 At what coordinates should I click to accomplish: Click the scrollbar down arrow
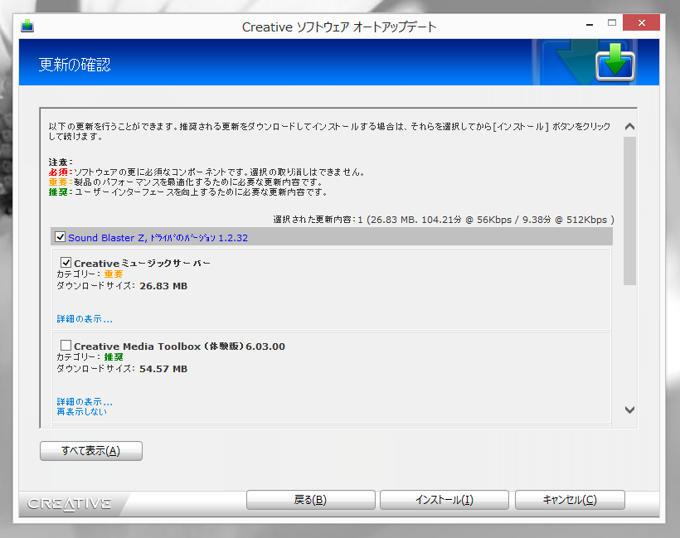pos(630,410)
